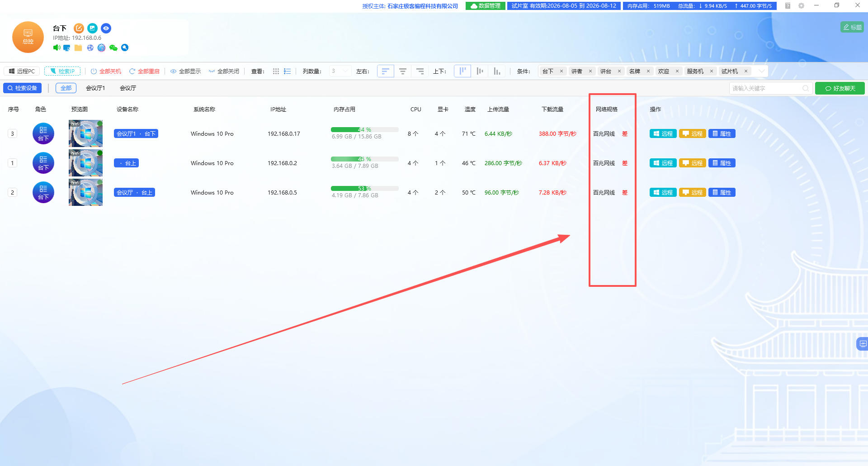This screenshot has width=868, height=466.
Task: Click the blue Windows 远程 button for 192.168.0.17
Action: coord(663,134)
